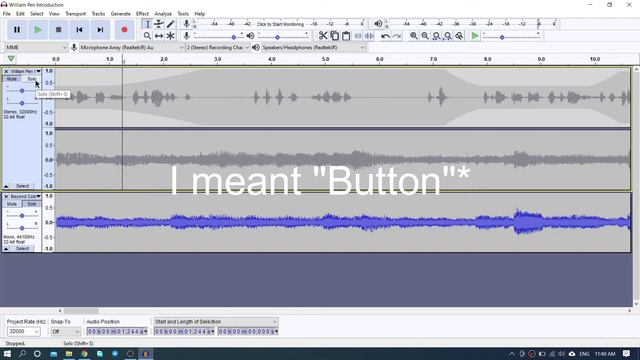Open the Microphone Array recording device dropdown
The width and height of the screenshot is (640, 360).
131,47
